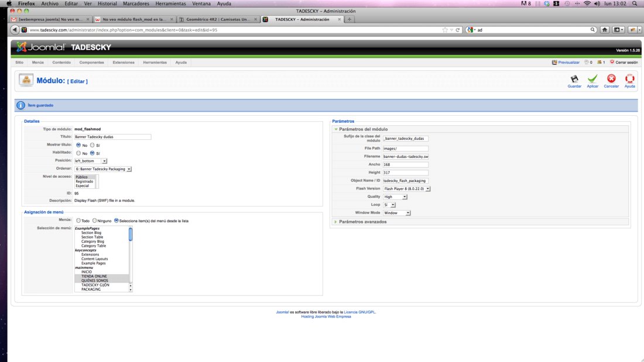644x362 pixels.
Task: Open the Contenido menu
Action: coord(61,63)
